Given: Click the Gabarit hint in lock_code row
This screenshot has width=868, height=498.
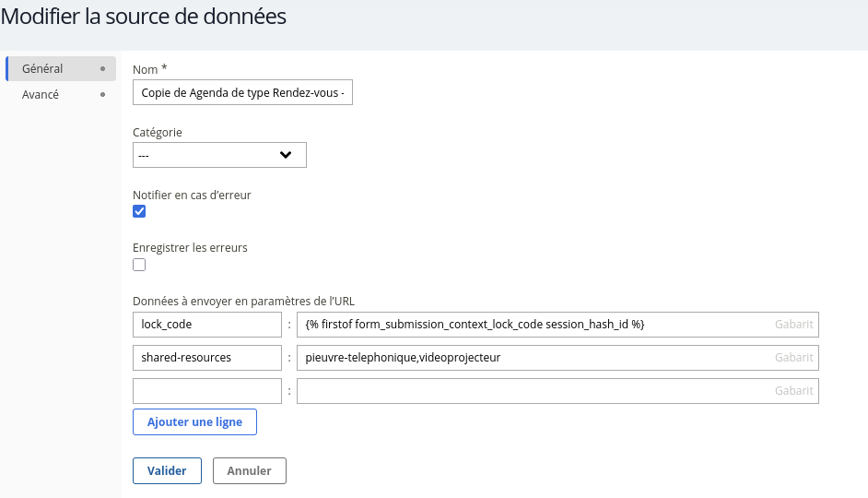Looking at the screenshot, I should click(793, 325).
